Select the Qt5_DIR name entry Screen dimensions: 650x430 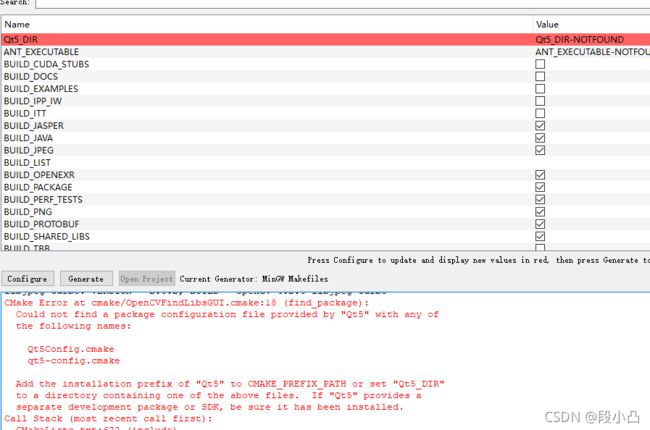(21, 39)
